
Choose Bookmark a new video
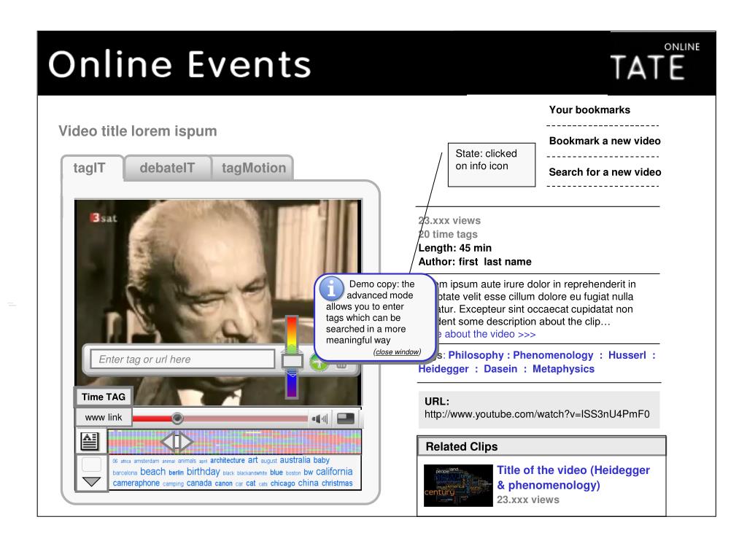pos(605,141)
